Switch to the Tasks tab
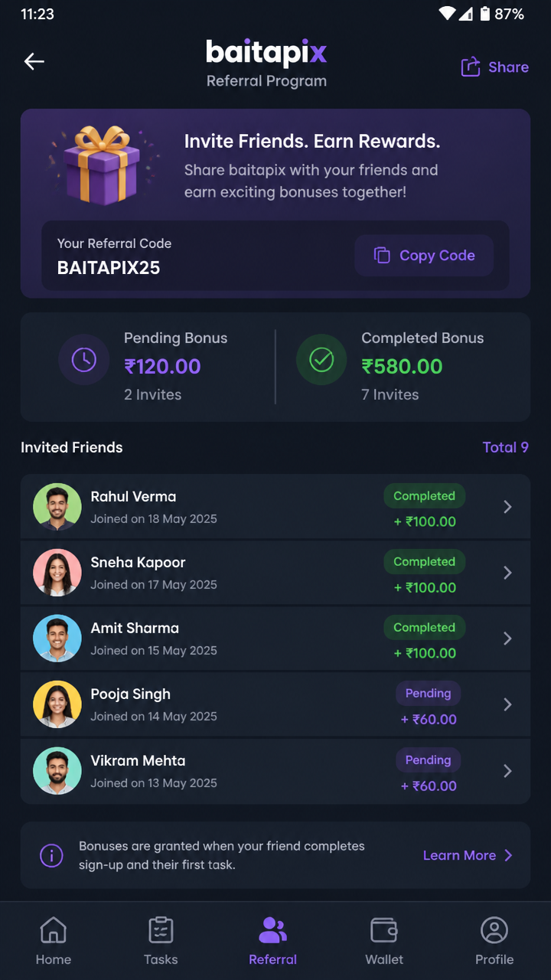The width and height of the screenshot is (551, 980). point(161,941)
